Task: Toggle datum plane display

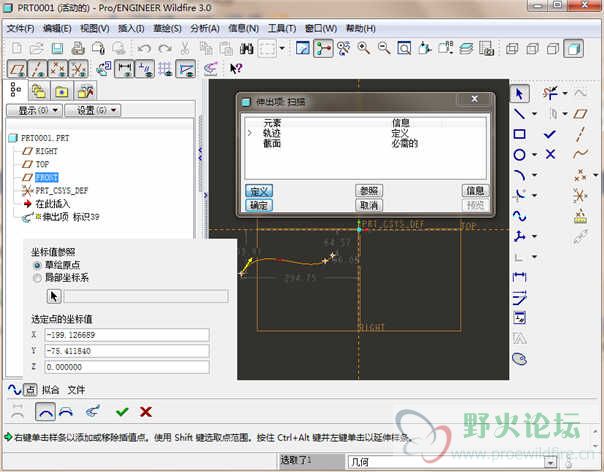Action: 17,69
